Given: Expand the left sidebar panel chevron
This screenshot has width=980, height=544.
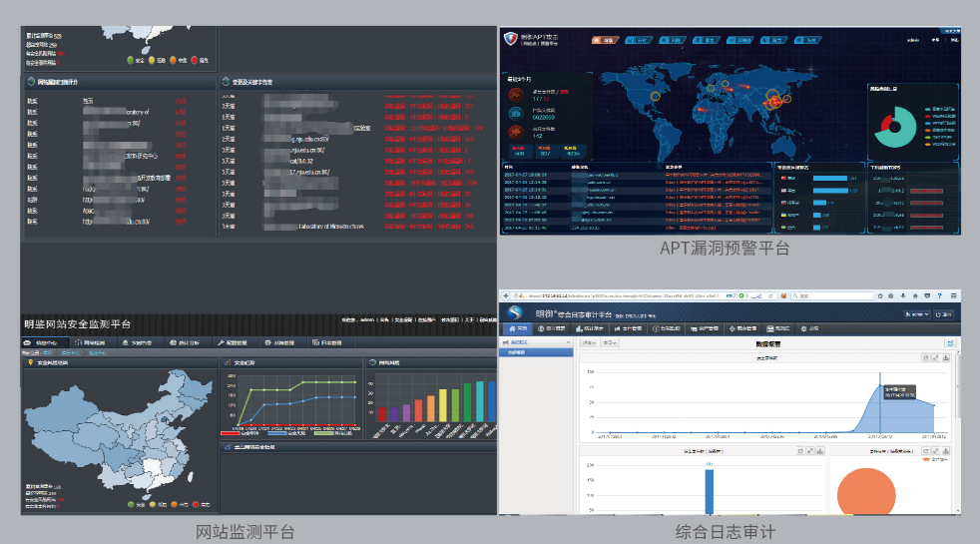Looking at the screenshot, I should [x=568, y=342].
